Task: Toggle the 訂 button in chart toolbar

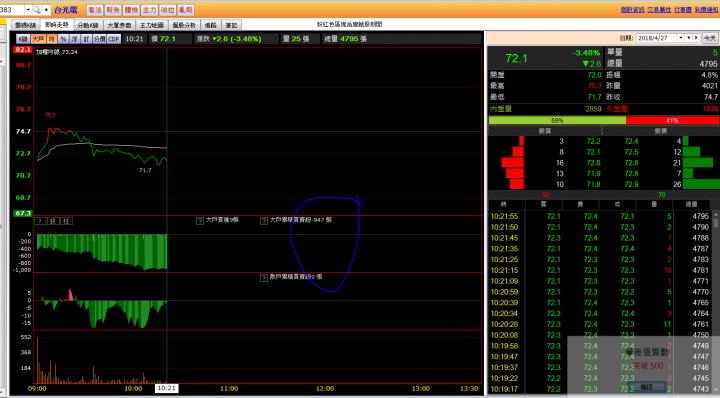Action: pos(86,39)
